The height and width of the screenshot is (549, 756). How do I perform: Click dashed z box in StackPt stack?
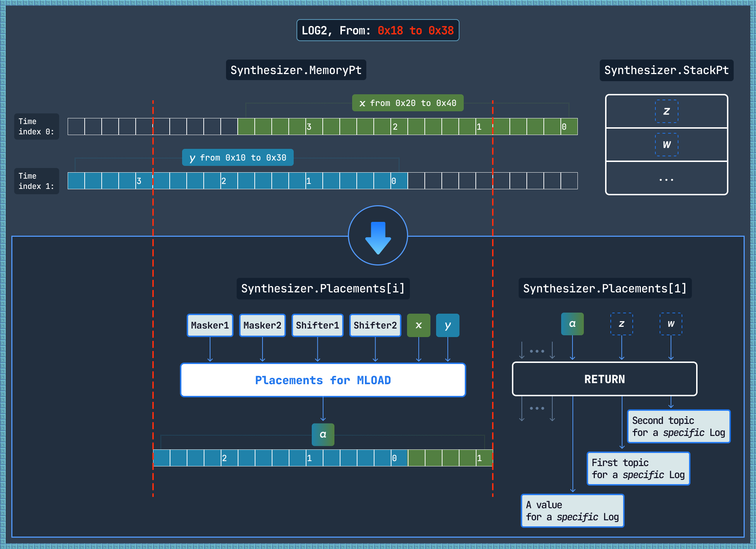click(x=666, y=111)
